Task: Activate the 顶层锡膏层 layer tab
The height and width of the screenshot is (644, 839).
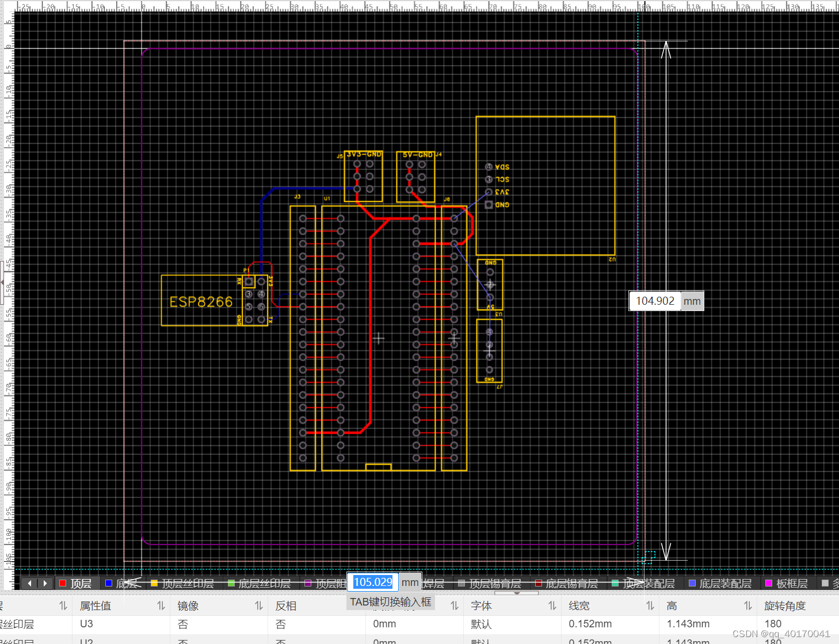Action: click(490, 584)
